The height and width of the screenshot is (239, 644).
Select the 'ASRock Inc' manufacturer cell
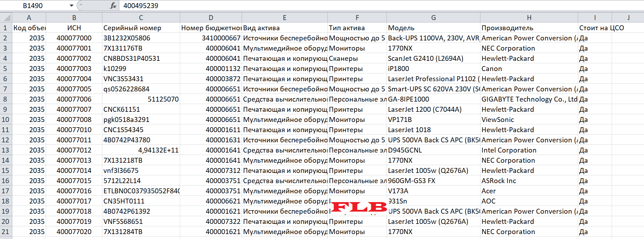coord(529,181)
